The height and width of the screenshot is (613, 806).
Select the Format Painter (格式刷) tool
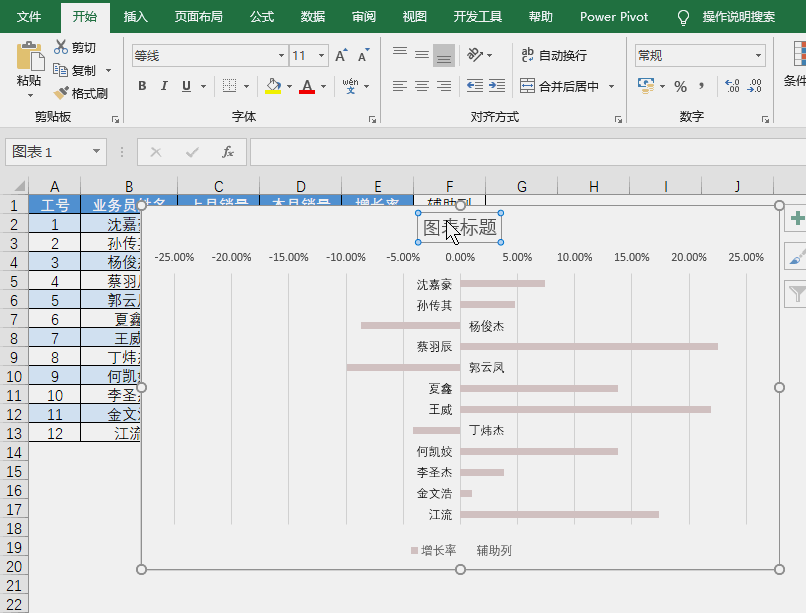81,93
